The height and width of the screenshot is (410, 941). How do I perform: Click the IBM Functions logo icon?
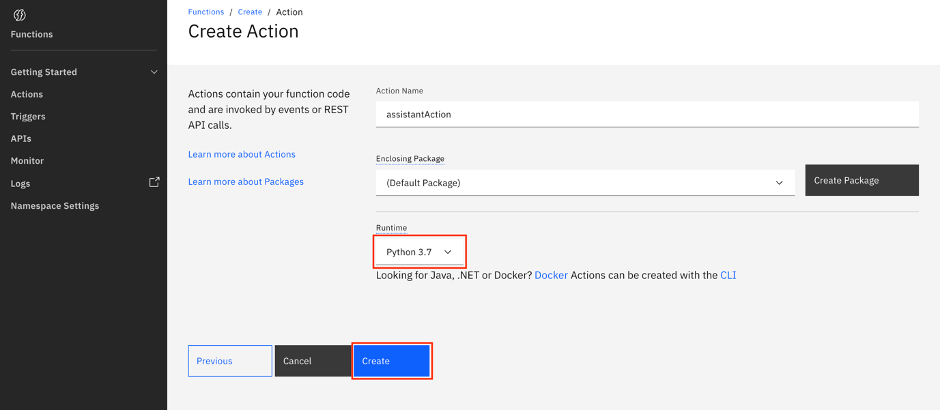click(20, 15)
